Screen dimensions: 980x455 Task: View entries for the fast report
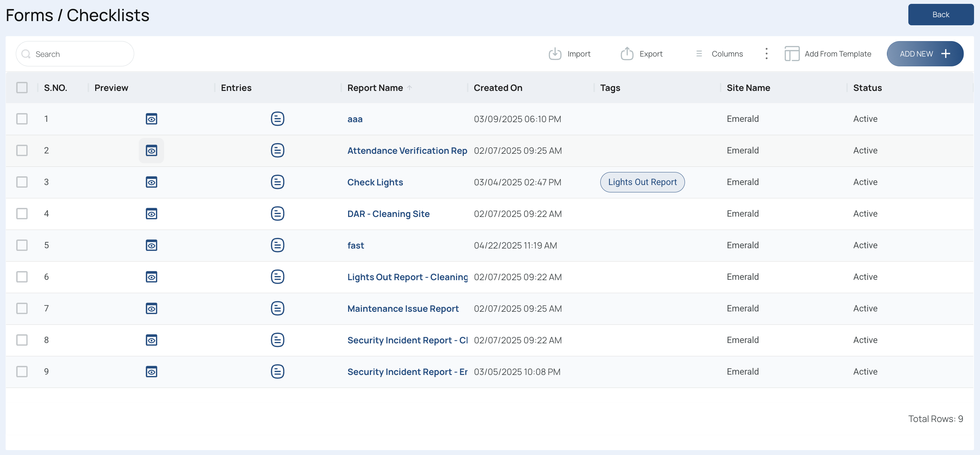coord(277,245)
